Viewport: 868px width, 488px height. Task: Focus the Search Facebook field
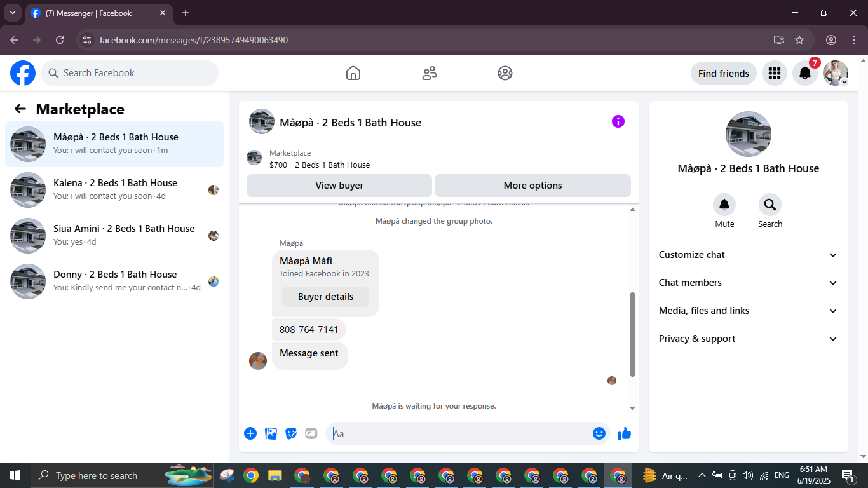click(130, 73)
